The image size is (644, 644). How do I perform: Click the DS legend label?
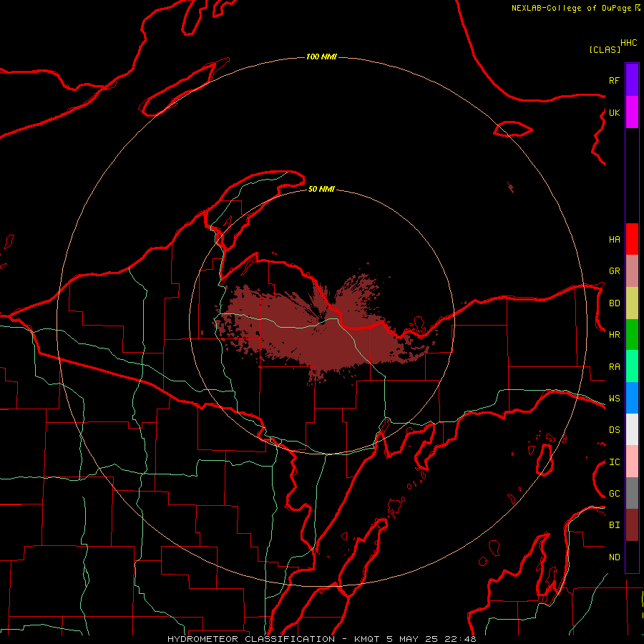tap(614, 430)
